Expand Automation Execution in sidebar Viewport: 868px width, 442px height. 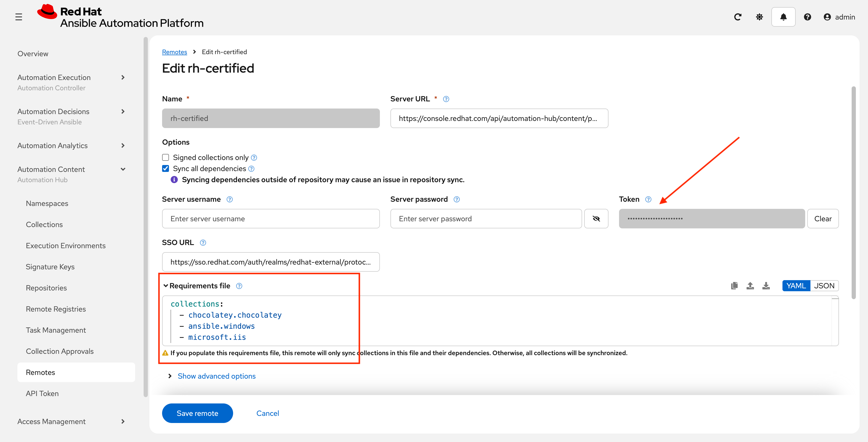click(x=123, y=77)
